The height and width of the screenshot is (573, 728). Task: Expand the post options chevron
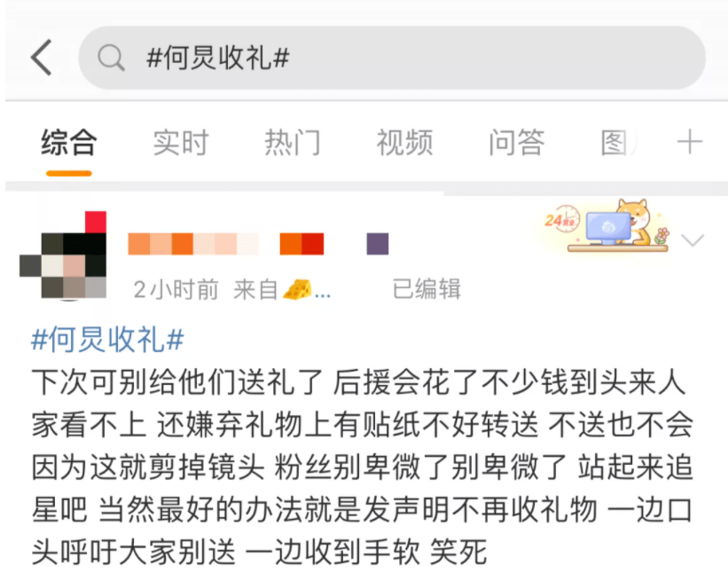(693, 240)
